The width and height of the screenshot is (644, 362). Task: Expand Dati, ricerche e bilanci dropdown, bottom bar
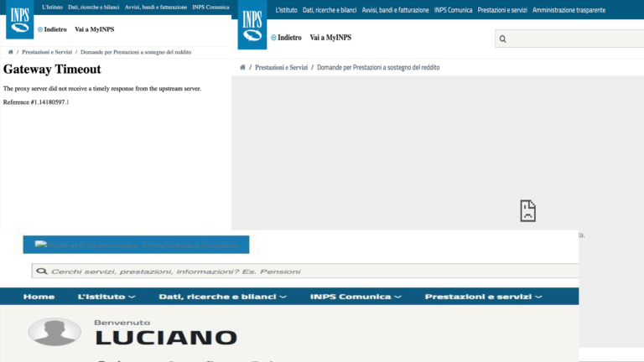pyautogui.click(x=222, y=297)
